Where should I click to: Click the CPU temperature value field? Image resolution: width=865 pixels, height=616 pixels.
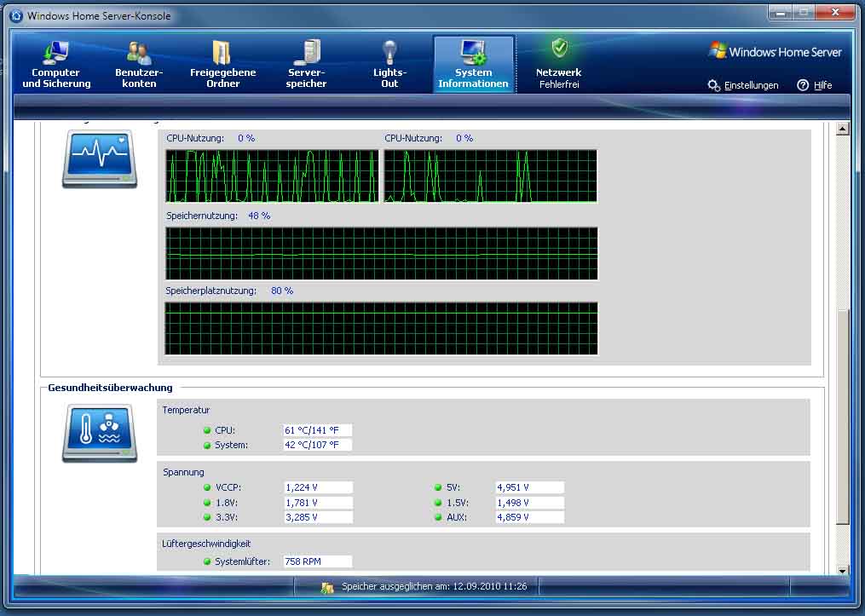coord(317,430)
